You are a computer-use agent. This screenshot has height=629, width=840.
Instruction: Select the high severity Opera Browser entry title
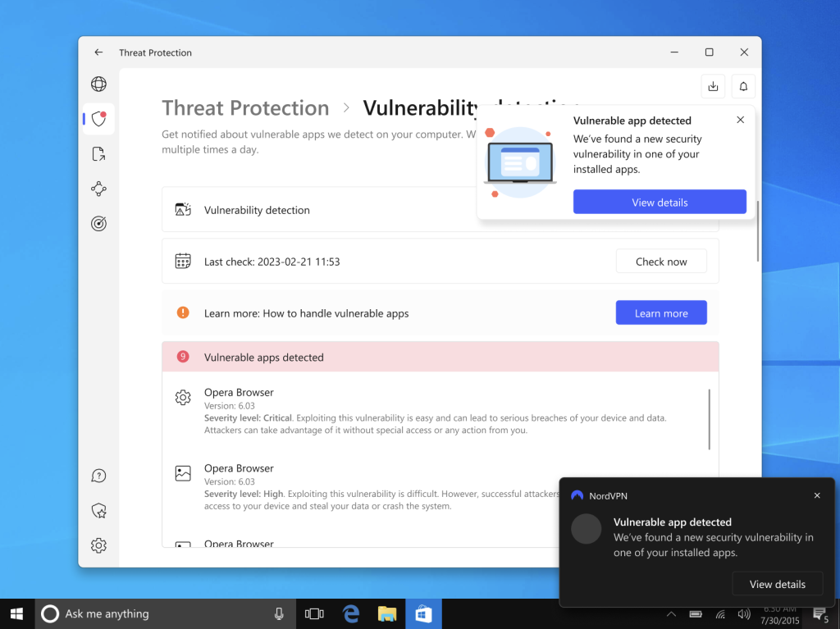pos(239,468)
